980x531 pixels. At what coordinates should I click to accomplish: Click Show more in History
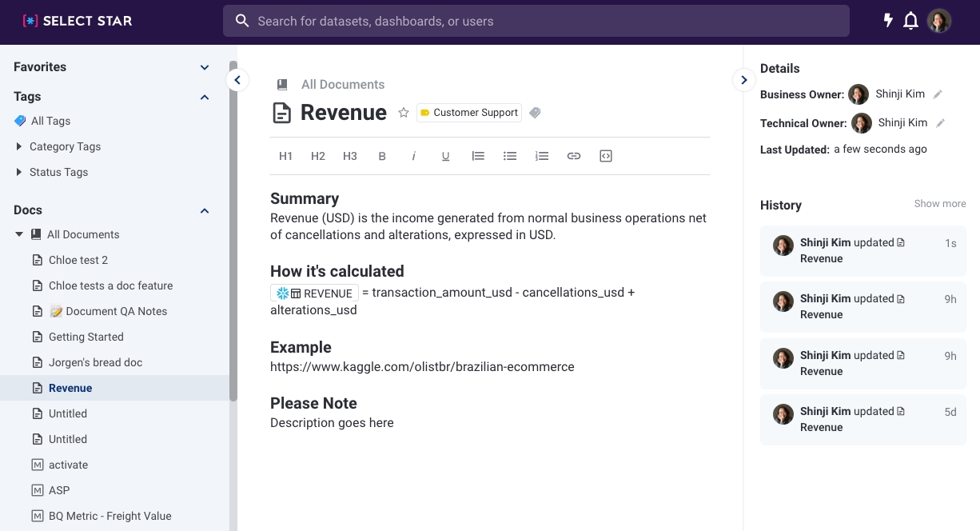coord(939,204)
